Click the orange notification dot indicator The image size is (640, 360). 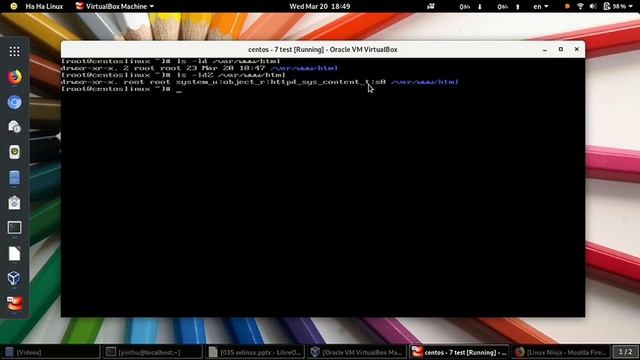click(x=567, y=7)
